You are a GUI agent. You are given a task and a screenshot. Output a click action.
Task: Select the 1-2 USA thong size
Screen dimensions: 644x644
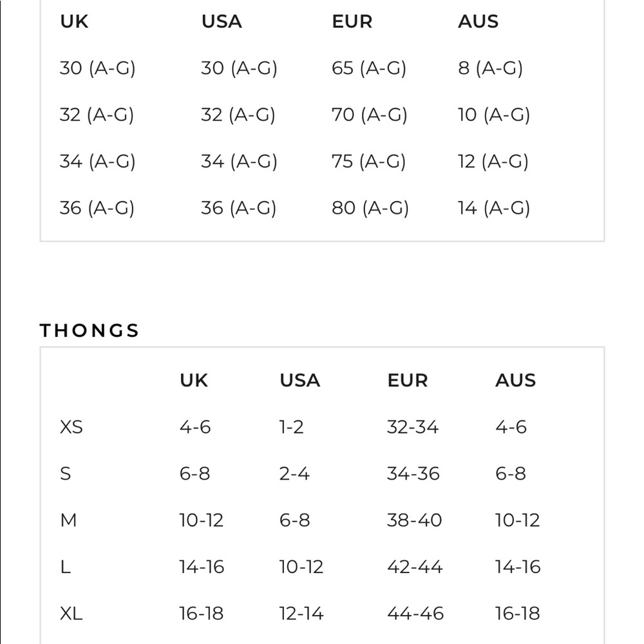(292, 427)
